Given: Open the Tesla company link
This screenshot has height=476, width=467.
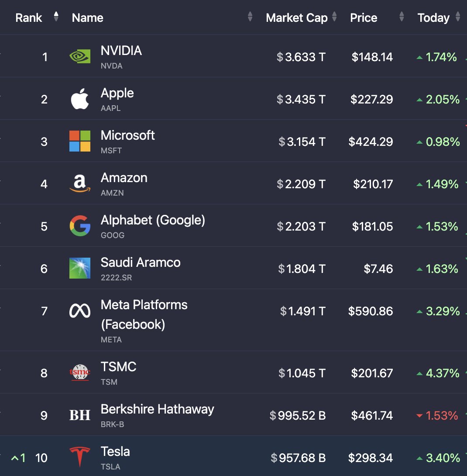Looking at the screenshot, I should [115, 452].
